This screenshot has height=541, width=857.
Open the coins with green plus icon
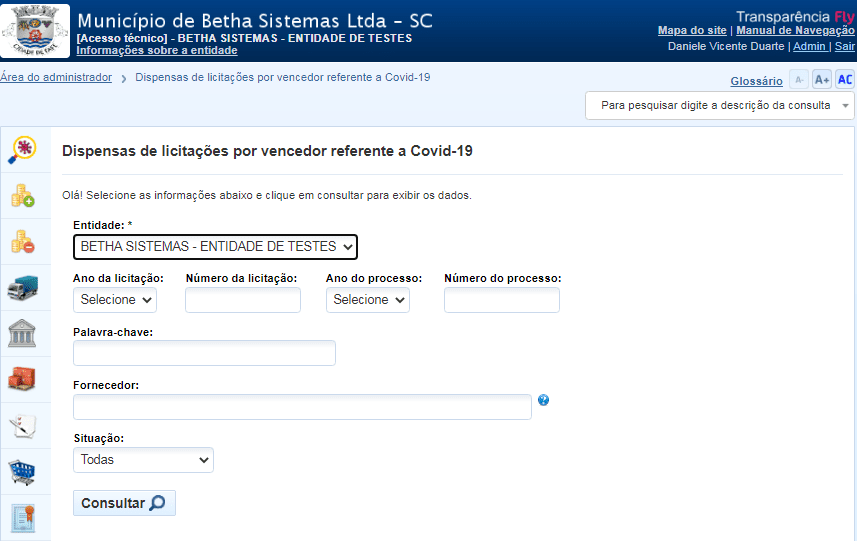click(22, 196)
